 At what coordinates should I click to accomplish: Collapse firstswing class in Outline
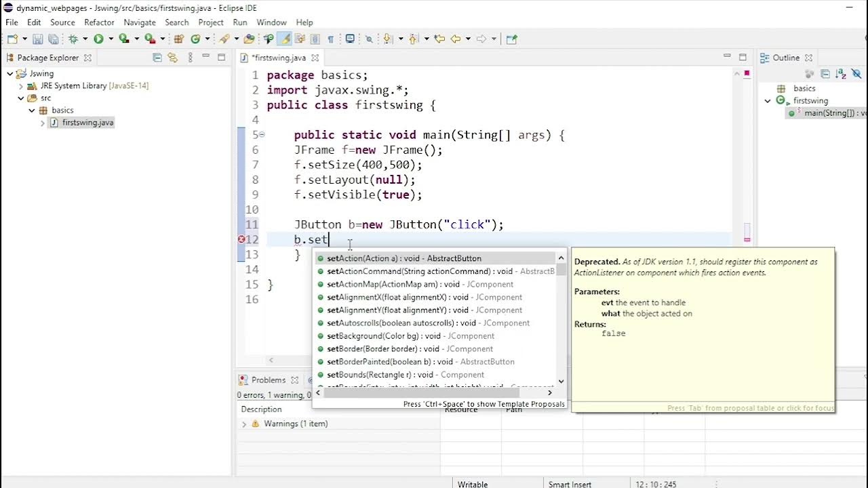click(x=768, y=101)
